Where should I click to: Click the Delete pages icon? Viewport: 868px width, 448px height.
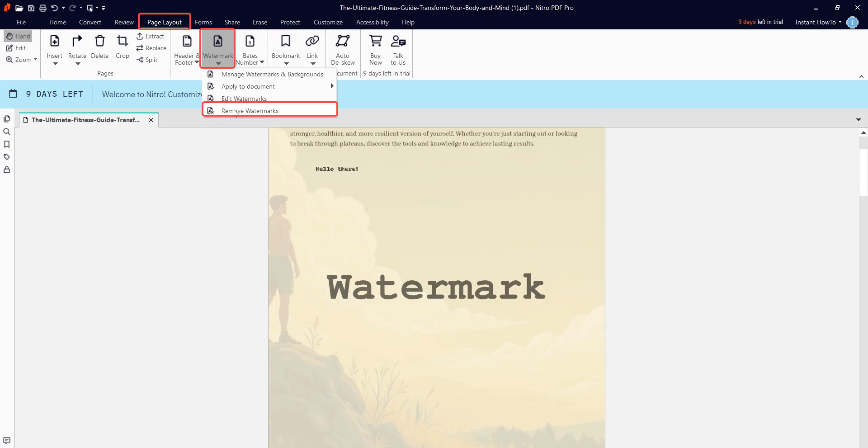[x=100, y=41]
